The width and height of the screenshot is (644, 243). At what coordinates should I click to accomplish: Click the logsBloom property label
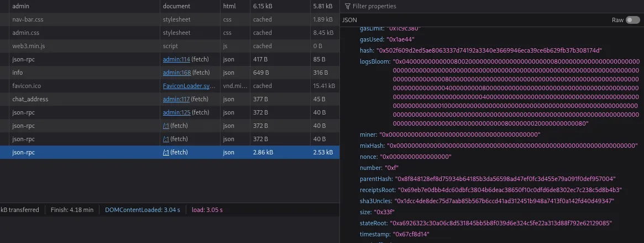click(375, 61)
